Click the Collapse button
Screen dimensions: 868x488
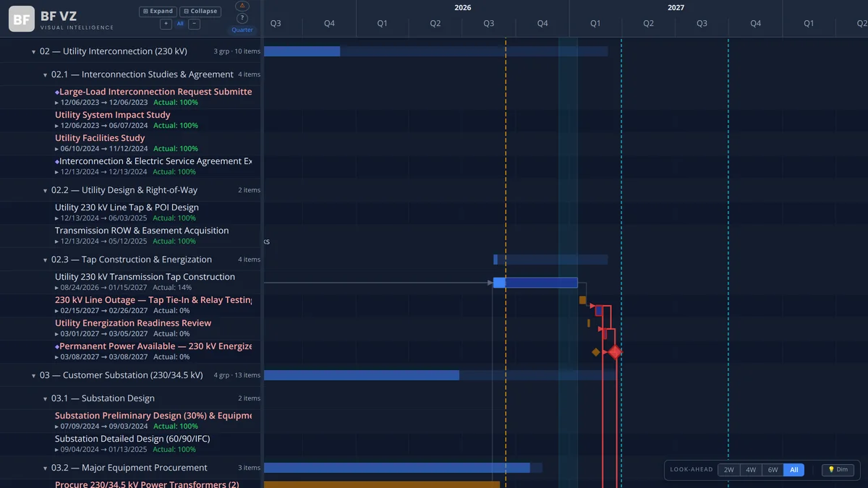(x=200, y=12)
